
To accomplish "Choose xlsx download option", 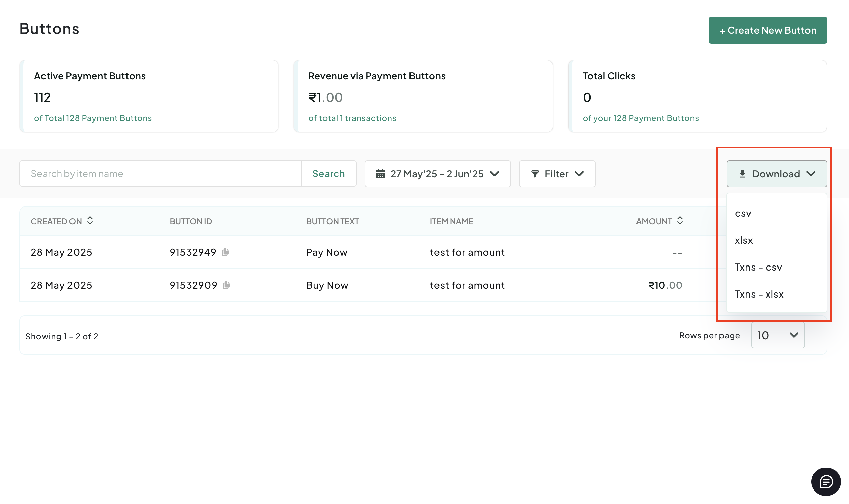I will (744, 241).
